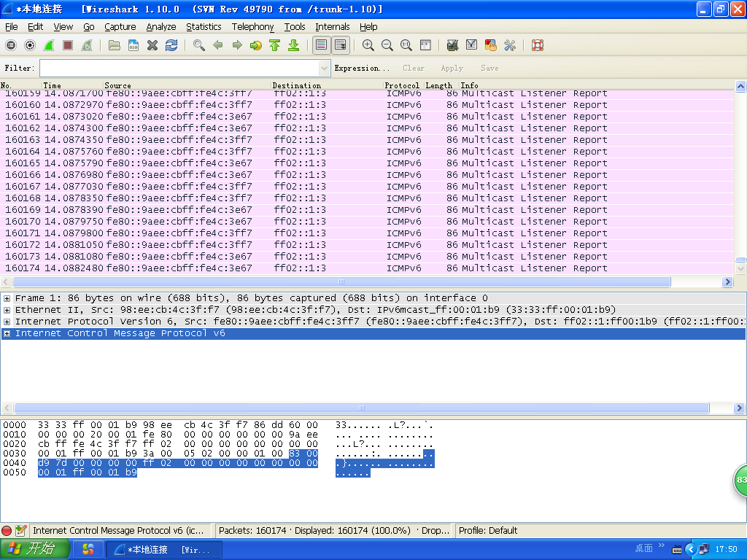Expand the Frame 1 tree node
747x560 pixels.
(7, 298)
